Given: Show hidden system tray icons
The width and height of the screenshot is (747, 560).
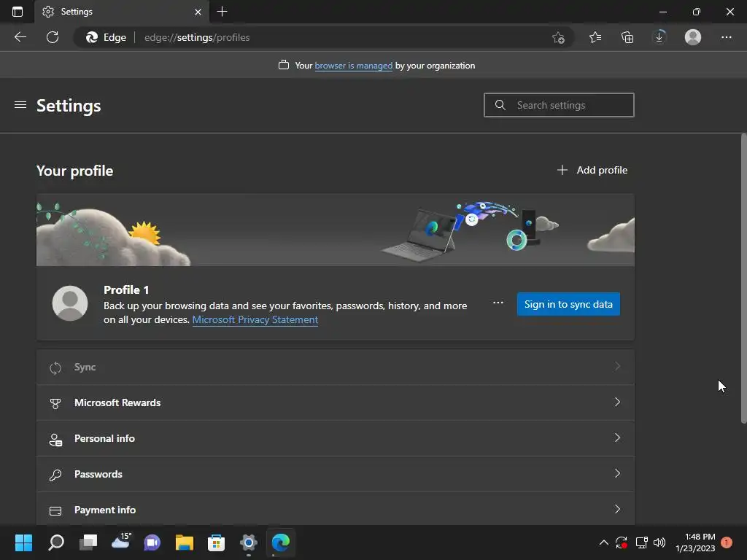Looking at the screenshot, I should 603,542.
